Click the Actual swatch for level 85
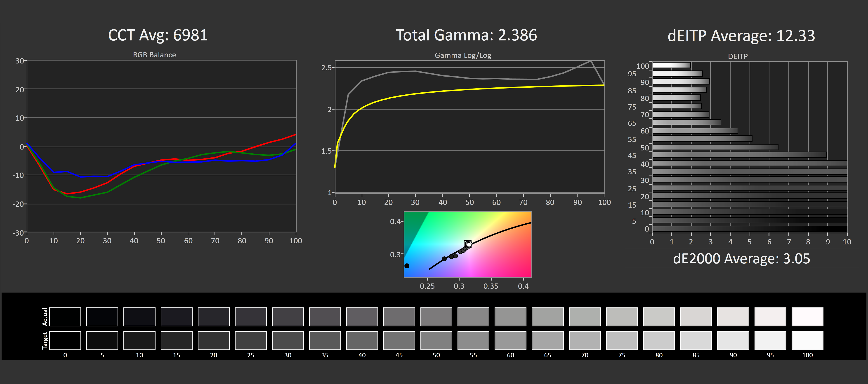The height and width of the screenshot is (384, 868). tap(696, 317)
